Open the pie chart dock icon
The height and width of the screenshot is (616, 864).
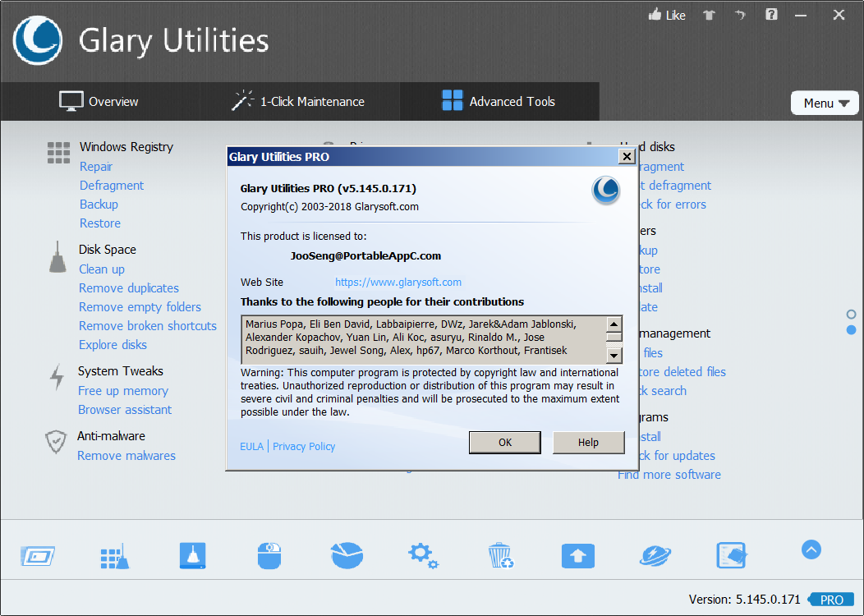click(x=347, y=555)
